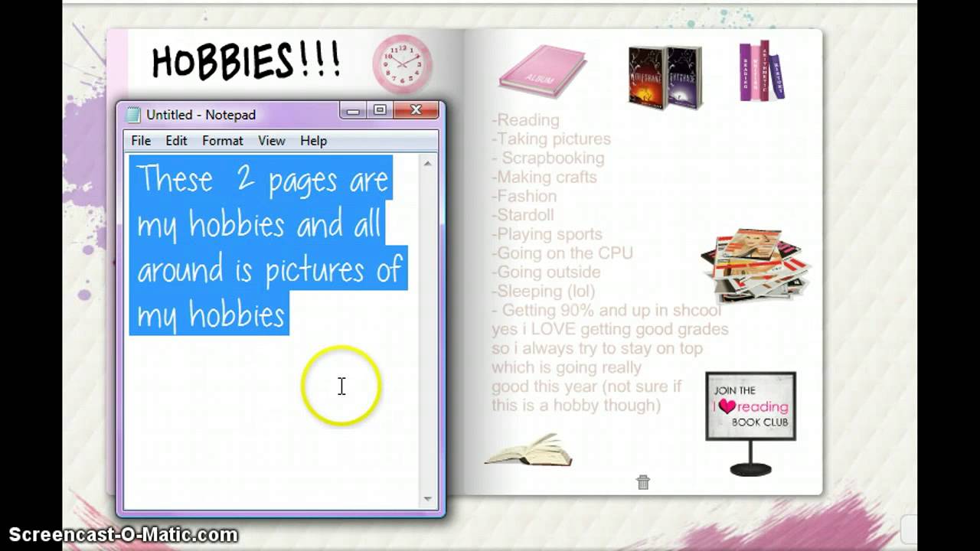The height and width of the screenshot is (551, 980).
Task: Open the File menu in Notepad
Action: (141, 141)
